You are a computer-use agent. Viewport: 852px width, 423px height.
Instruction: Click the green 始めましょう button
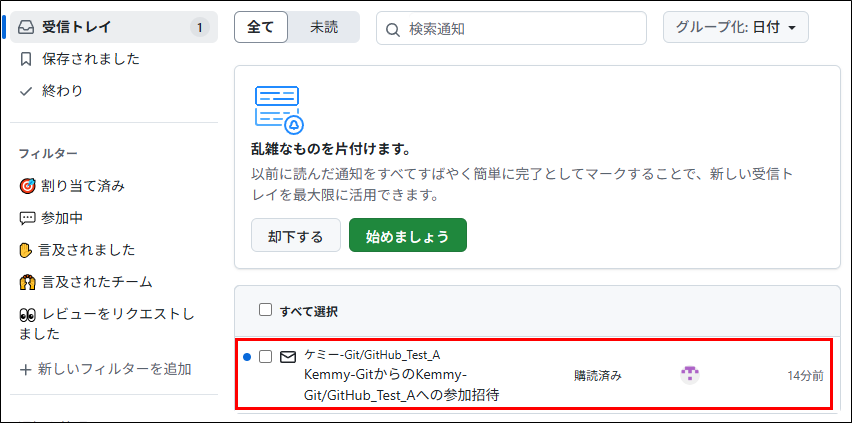408,235
